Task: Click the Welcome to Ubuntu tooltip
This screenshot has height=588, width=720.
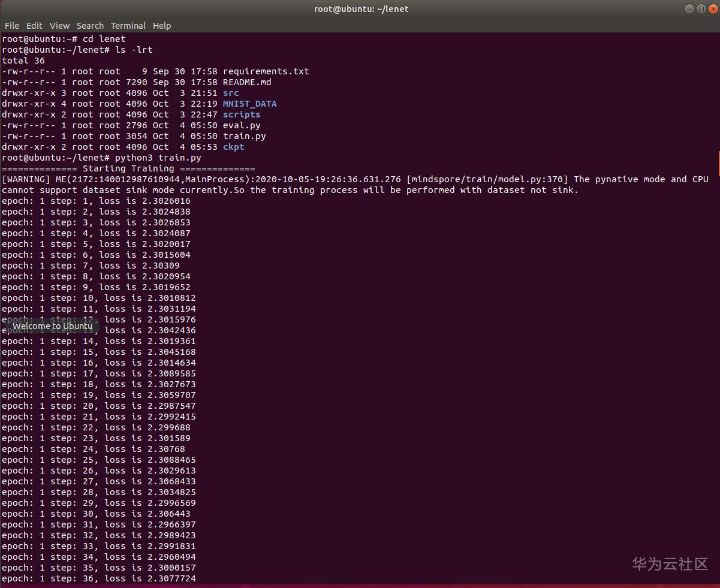Action: (53, 326)
